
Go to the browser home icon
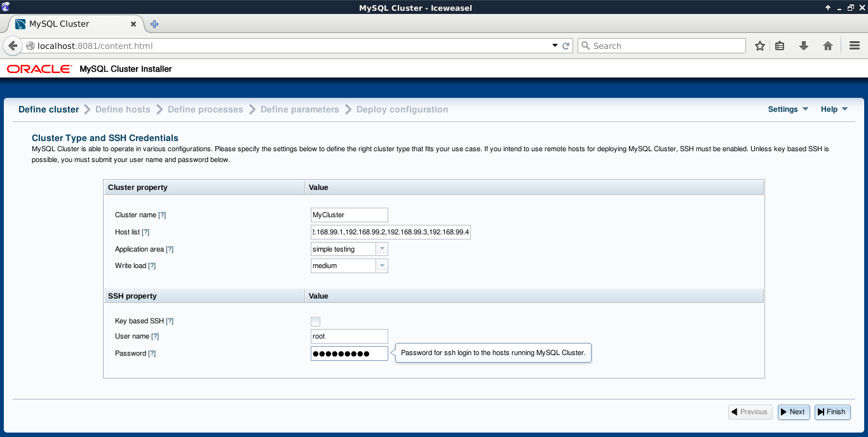(827, 46)
